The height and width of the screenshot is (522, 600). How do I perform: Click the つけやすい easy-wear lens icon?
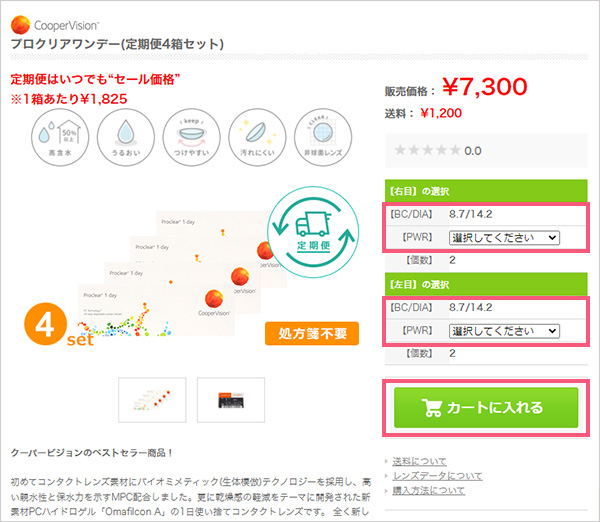[192, 137]
